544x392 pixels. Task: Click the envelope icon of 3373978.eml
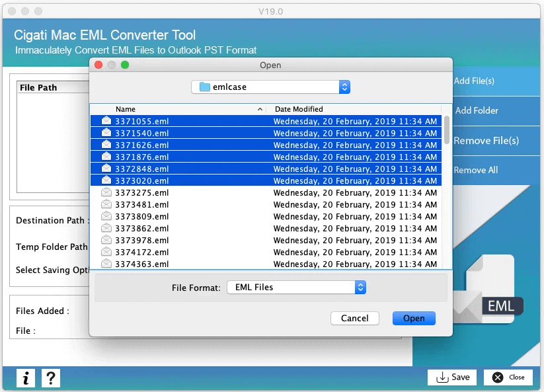click(106, 240)
